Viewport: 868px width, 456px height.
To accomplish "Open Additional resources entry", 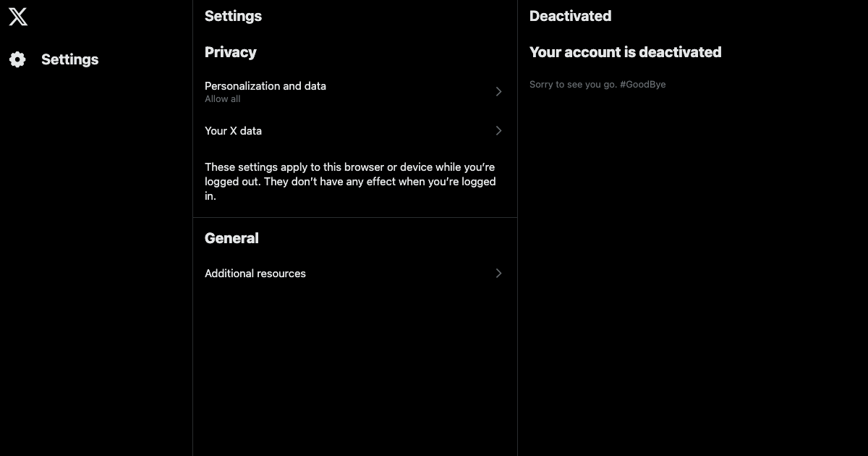I will point(355,274).
